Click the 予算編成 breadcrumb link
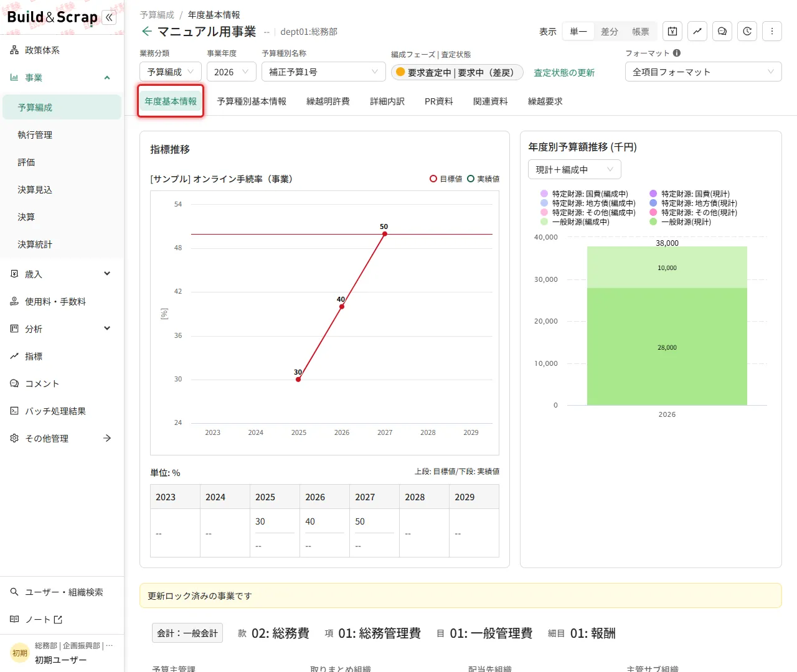Image resolution: width=797 pixels, height=672 pixels. point(157,15)
